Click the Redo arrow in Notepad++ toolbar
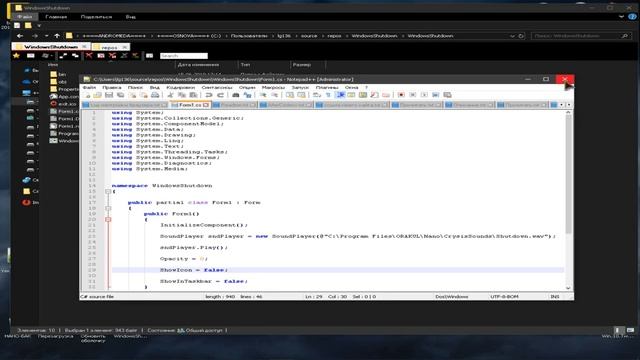Viewport: 640px width, 360px height. click(220, 95)
